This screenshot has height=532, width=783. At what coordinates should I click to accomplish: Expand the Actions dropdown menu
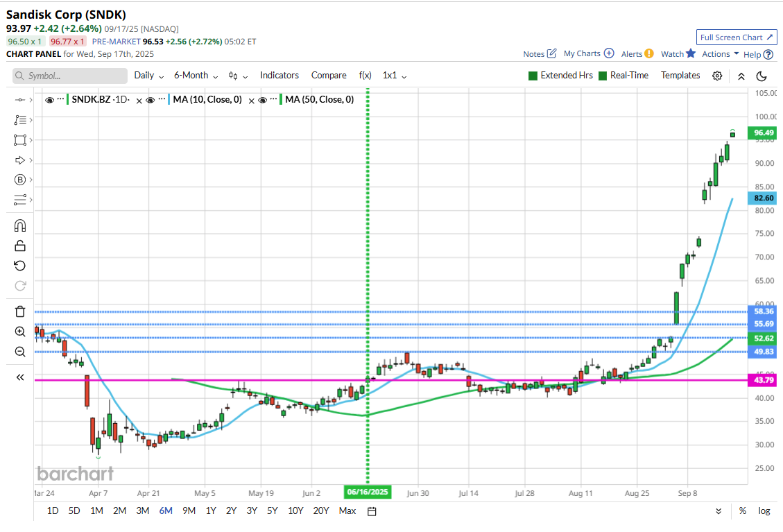coord(716,53)
